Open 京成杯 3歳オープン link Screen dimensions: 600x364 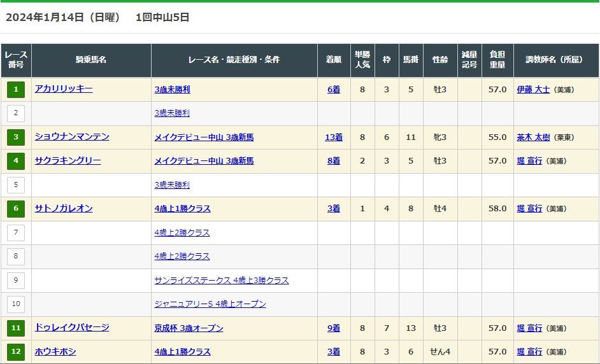tap(189, 328)
